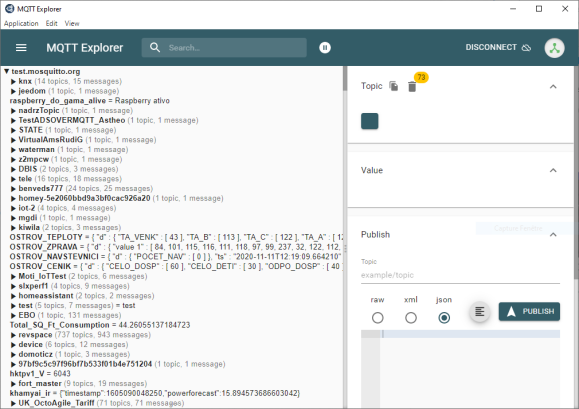
Task: Pause incoming message updates
Action: pyautogui.click(x=325, y=48)
